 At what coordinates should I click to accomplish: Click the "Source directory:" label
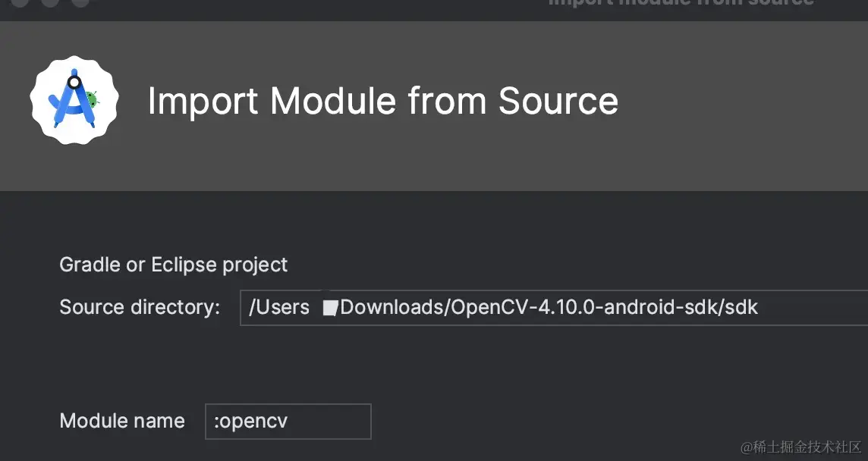[x=140, y=307]
